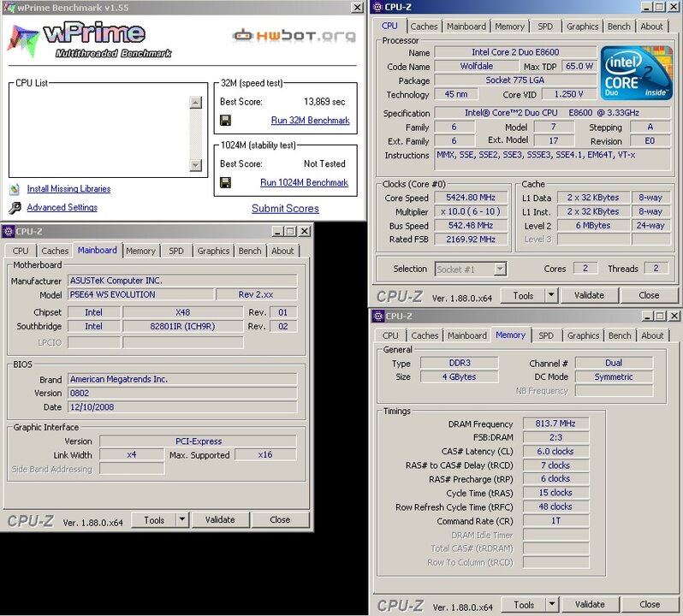Click the CPU-Z icon in the Mainboard window title bar
This screenshot has width=683, height=616.
(9, 231)
